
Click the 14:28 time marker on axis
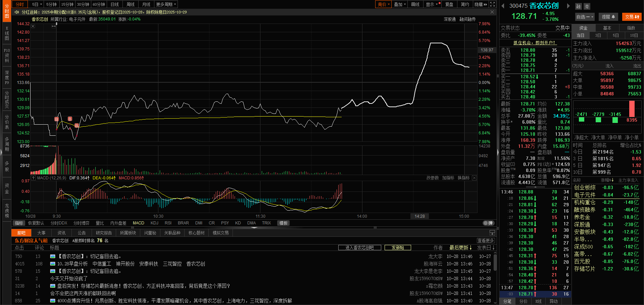tap(419, 216)
